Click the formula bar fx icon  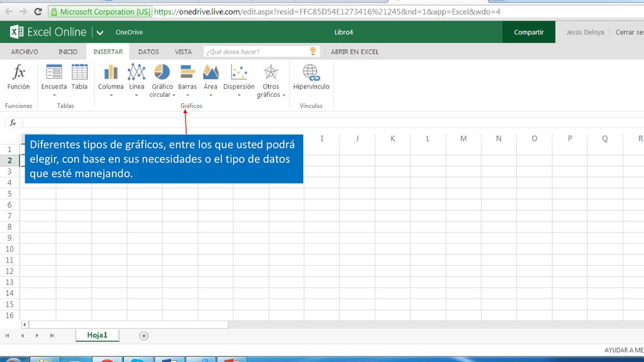pyautogui.click(x=13, y=123)
